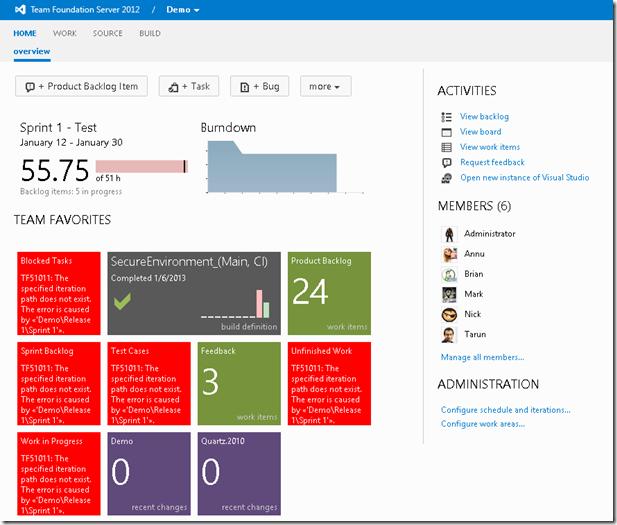The image size is (617, 525).
Task: Click the build history bar chart
Action: (x=235, y=304)
